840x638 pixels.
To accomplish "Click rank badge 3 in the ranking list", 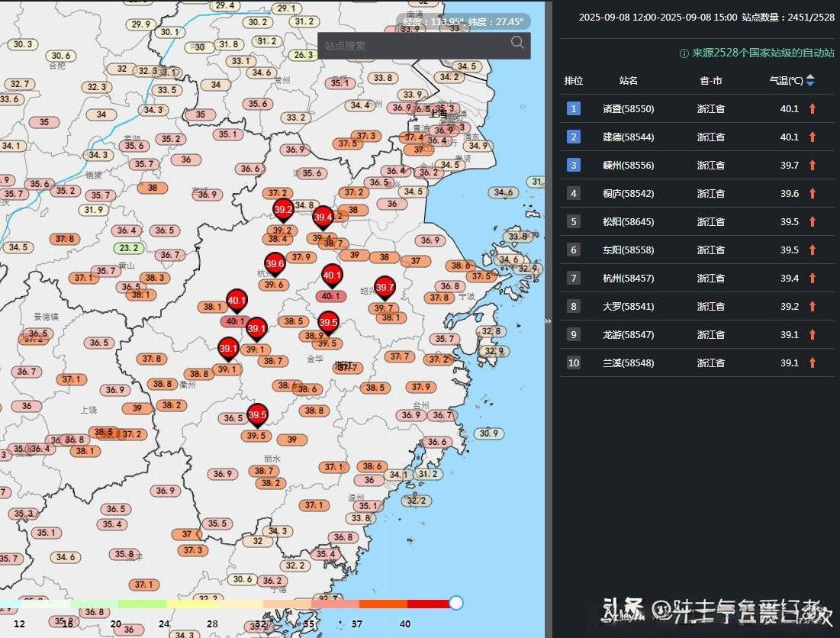I will 573,165.
